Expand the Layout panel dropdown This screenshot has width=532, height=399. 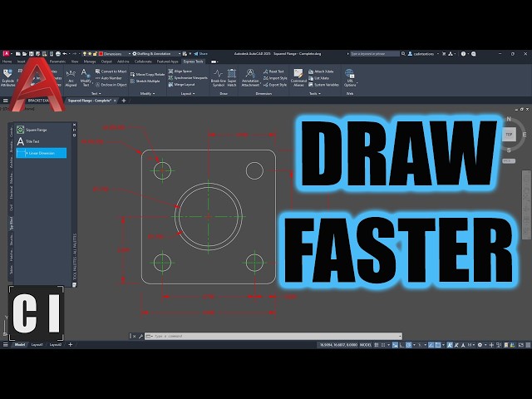point(188,93)
